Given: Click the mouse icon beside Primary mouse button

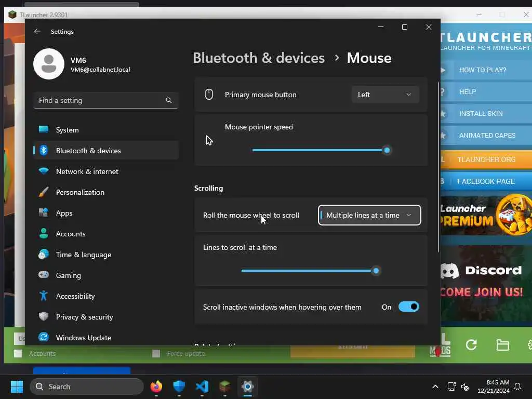Looking at the screenshot, I should (x=209, y=95).
